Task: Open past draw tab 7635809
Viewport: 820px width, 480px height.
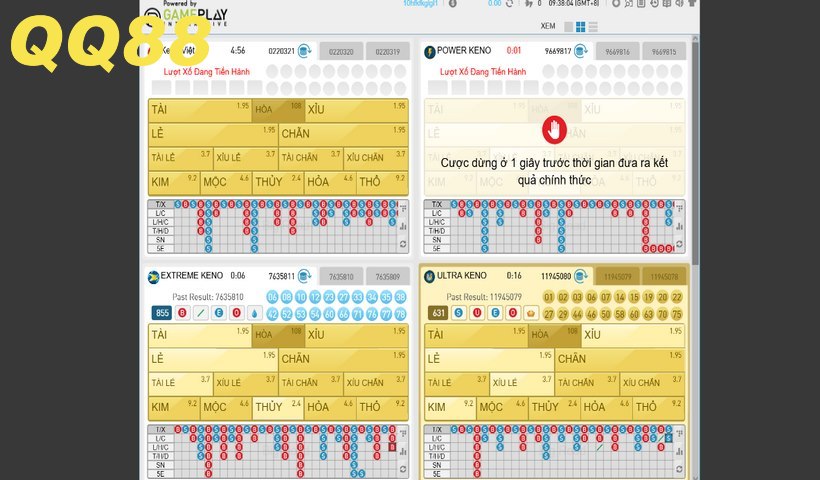Action: tap(388, 276)
